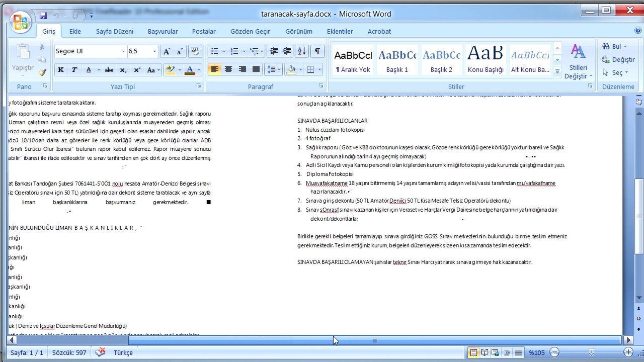Click Sözcük: 597 word count
The image size is (644, 362).
tap(69, 352)
